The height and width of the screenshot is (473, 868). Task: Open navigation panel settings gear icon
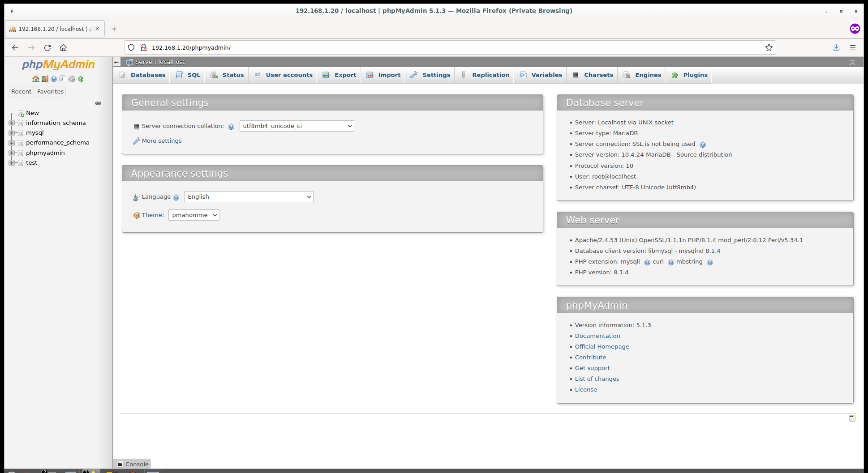pyautogui.click(x=72, y=79)
